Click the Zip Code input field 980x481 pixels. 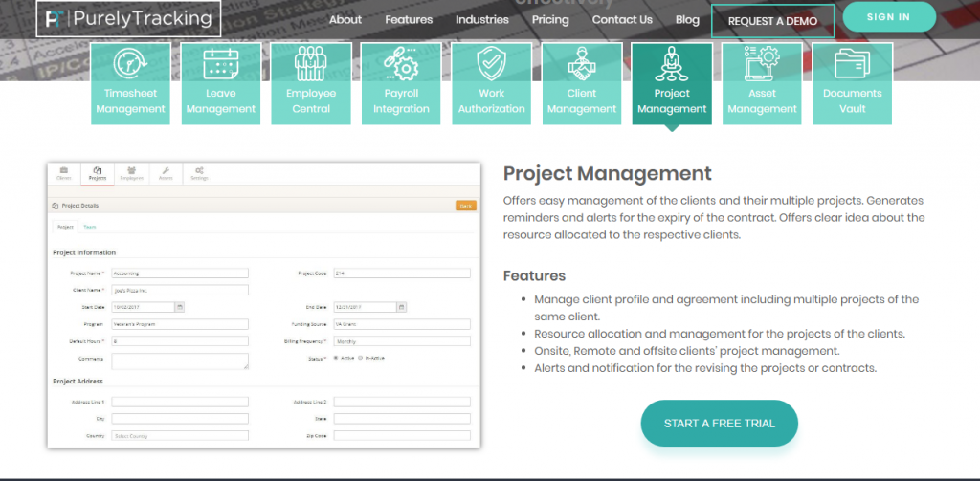coord(402,436)
